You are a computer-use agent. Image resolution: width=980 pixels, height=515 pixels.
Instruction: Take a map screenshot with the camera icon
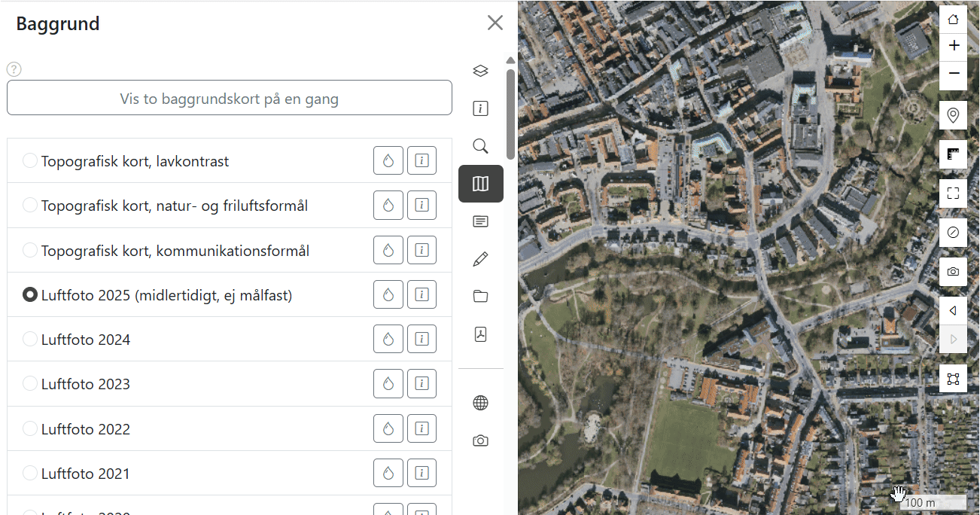coord(953,272)
